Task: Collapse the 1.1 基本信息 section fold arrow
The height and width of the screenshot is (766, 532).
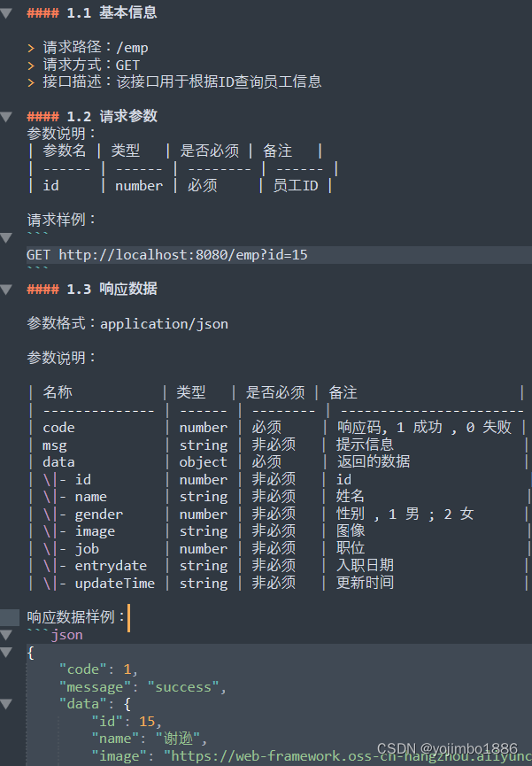Action: click(x=6, y=13)
